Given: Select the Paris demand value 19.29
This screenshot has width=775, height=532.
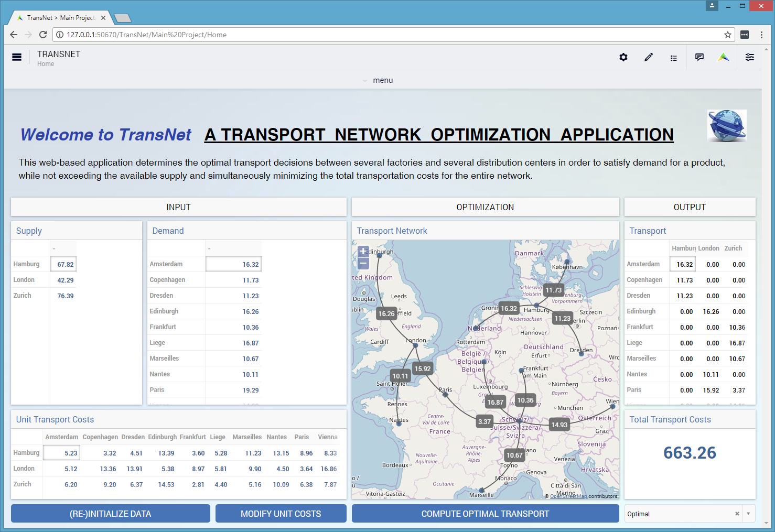Looking at the screenshot, I should pyautogui.click(x=233, y=390).
